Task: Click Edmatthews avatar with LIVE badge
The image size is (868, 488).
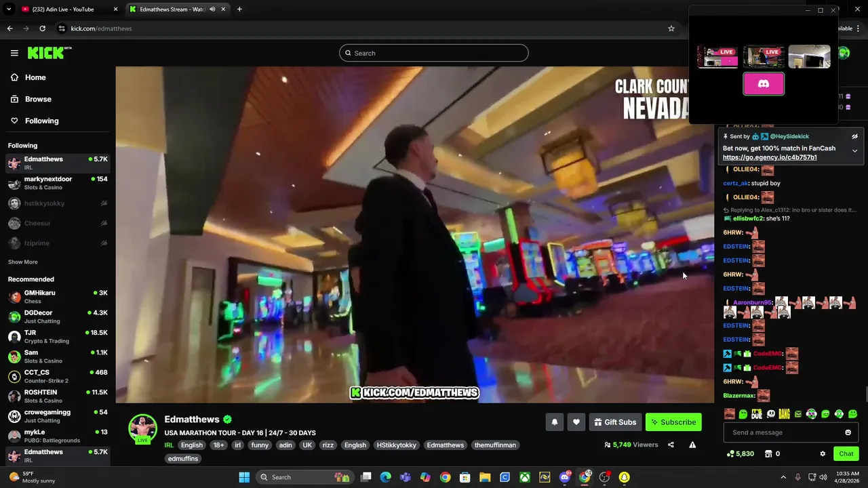Action: [142, 429]
